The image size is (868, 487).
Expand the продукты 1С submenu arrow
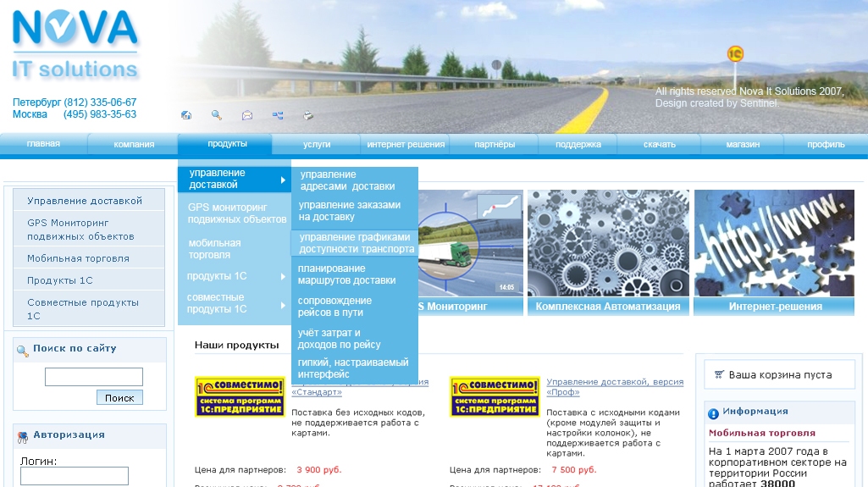point(283,276)
